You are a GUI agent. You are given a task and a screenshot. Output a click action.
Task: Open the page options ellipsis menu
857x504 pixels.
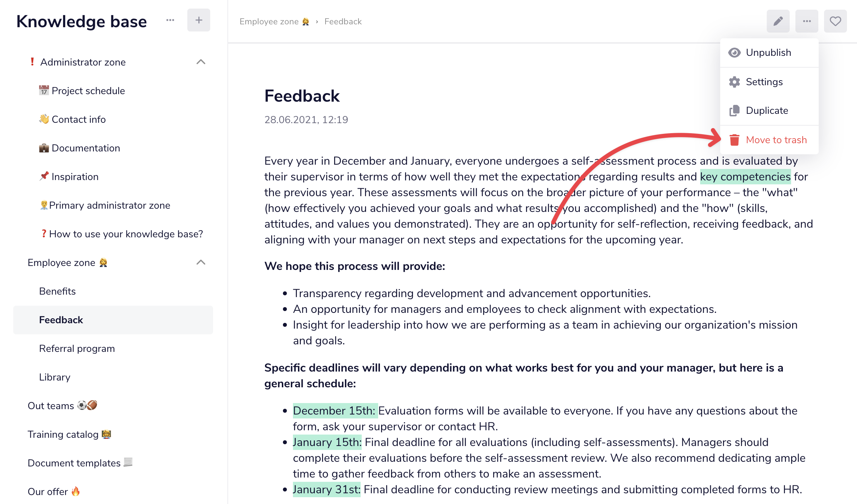pos(807,21)
